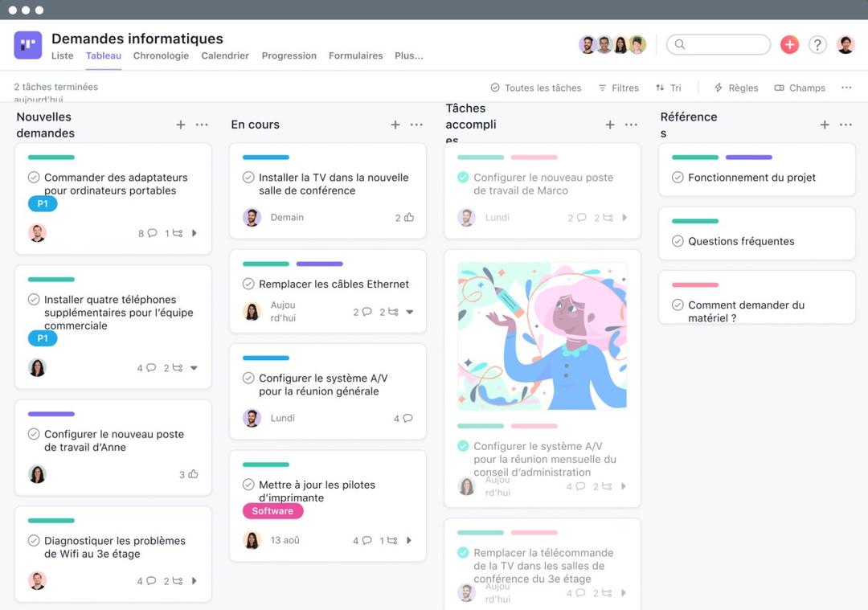Image resolution: width=868 pixels, height=610 pixels.
Task: Open the Nouvelles demandes column overflow menu
Action: [x=202, y=125]
